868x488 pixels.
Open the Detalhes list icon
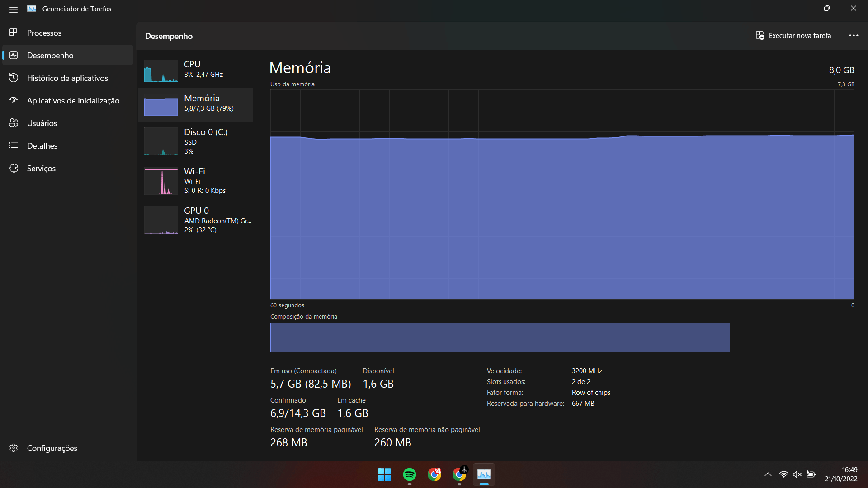[x=14, y=145]
